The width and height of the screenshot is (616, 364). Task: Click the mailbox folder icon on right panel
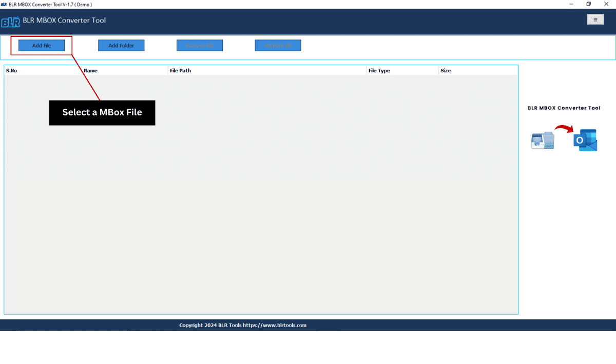543,140
